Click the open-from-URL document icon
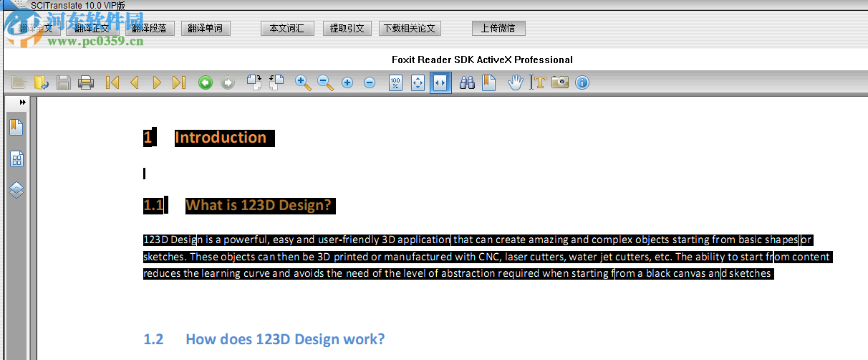 41,82
